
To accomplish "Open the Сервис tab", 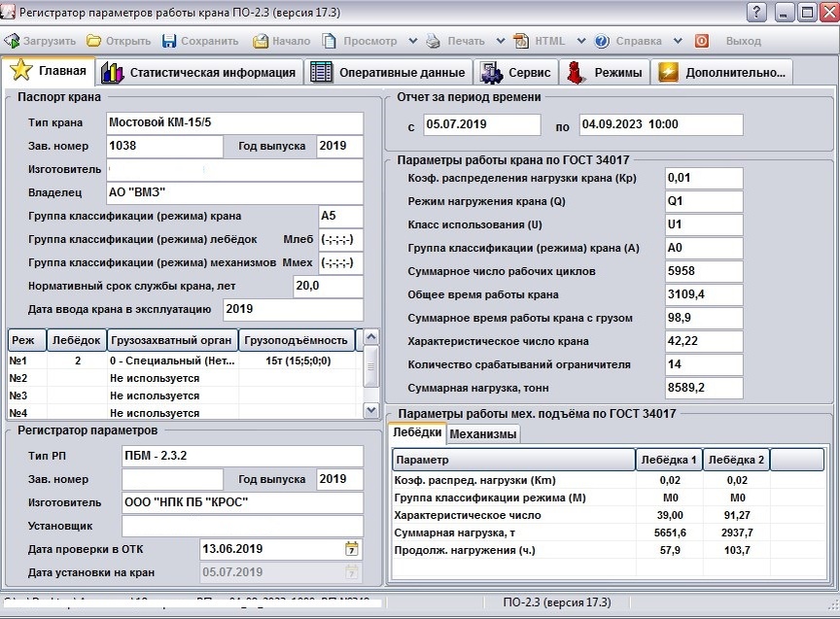I will (x=516, y=72).
